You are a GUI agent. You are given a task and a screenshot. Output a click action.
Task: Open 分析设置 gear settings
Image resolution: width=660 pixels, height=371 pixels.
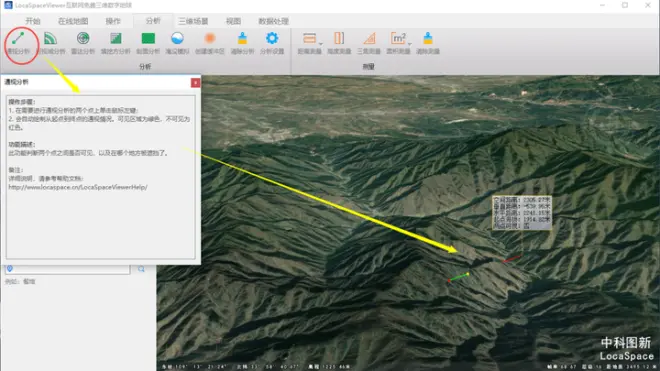[x=272, y=43]
